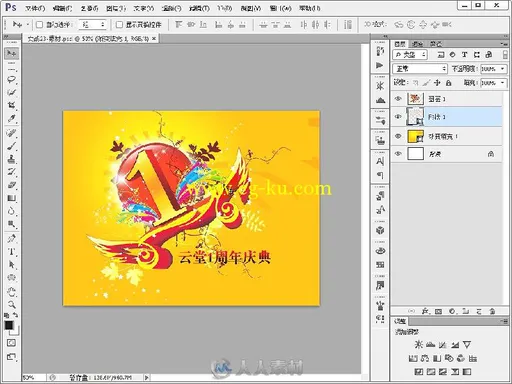
Task: Enable Show Transform Controls checkbox
Action: tap(119, 24)
